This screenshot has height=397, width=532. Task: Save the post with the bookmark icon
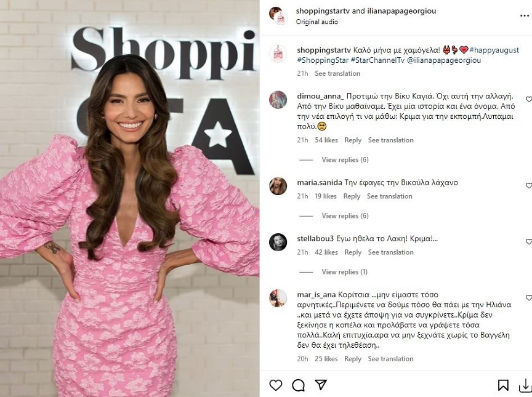pyautogui.click(x=503, y=385)
